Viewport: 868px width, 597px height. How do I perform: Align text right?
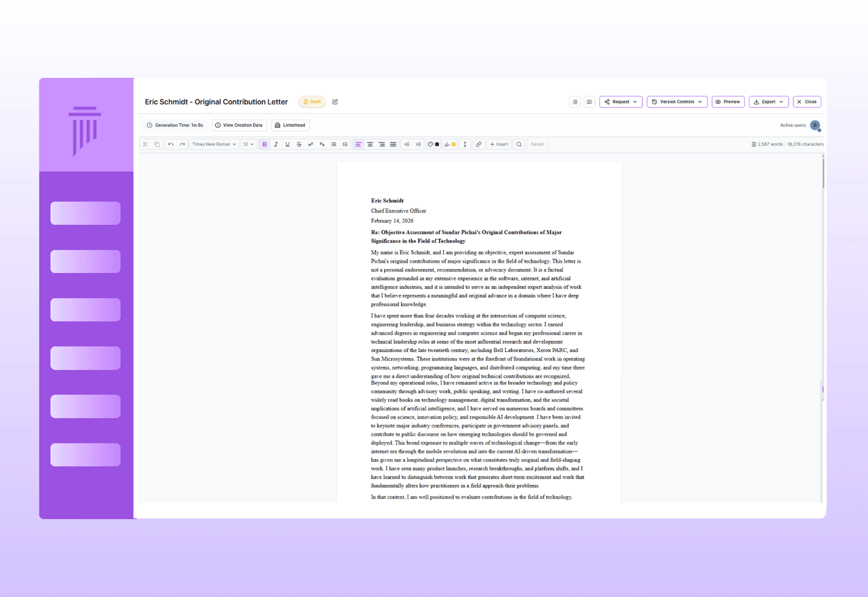(382, 144)
